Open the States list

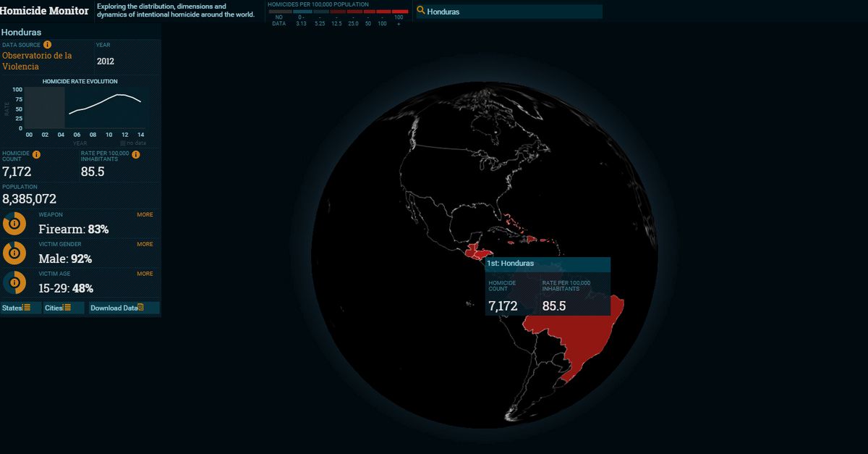point(17,308)
